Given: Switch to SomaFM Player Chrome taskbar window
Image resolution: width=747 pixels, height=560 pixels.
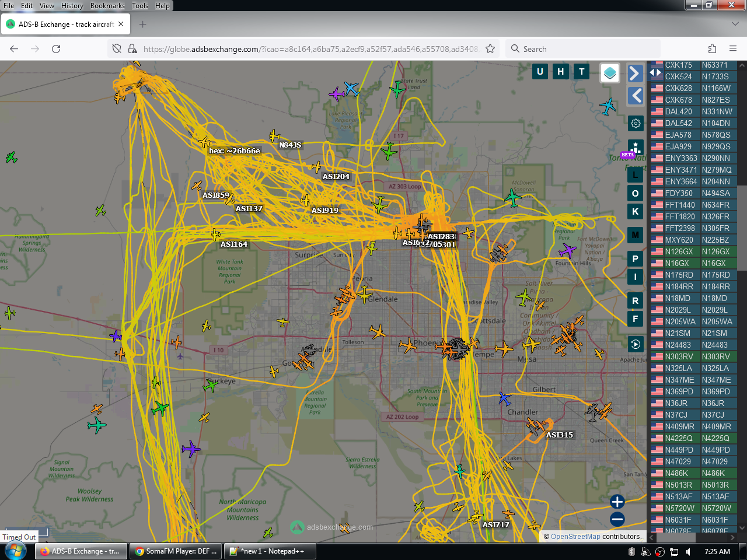Looking at the screenshot, I should click(x=176, y=551).
